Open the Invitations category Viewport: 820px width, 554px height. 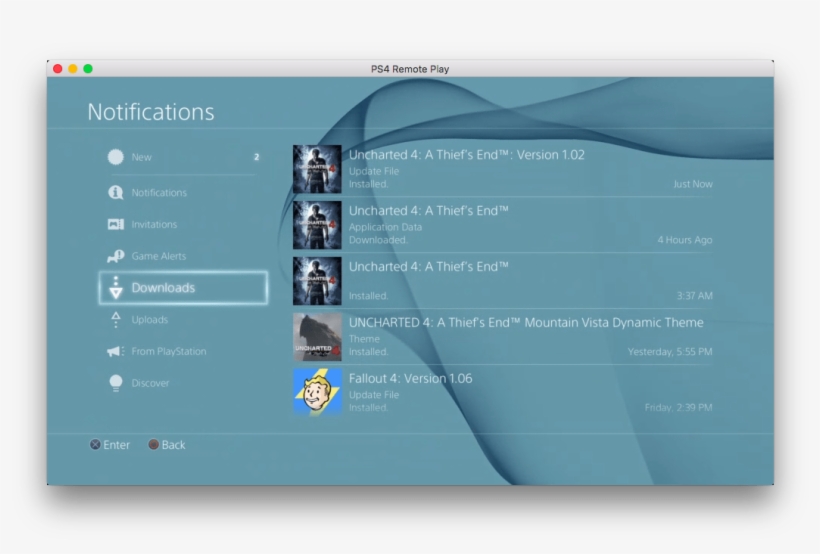[x=183, y=224]
